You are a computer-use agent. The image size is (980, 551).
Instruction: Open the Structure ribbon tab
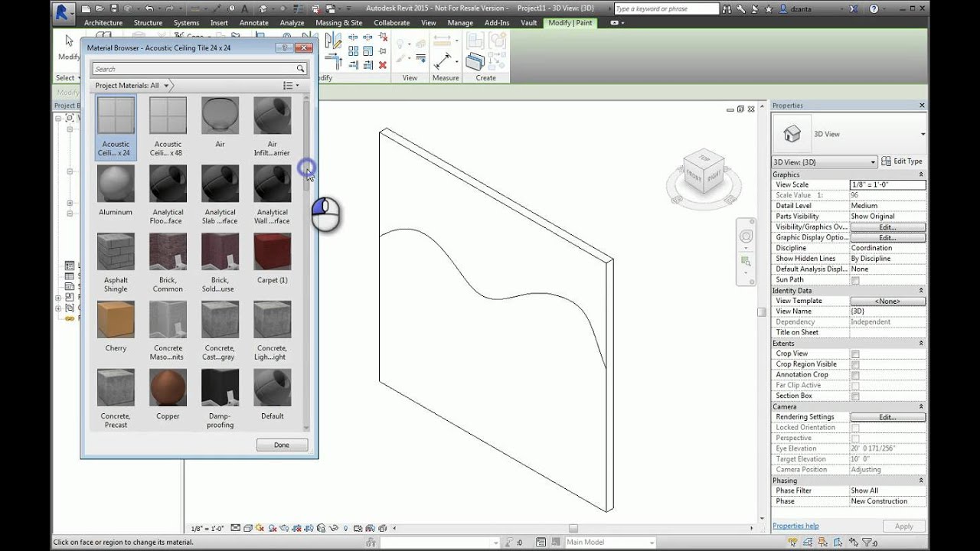coord(149,23)
